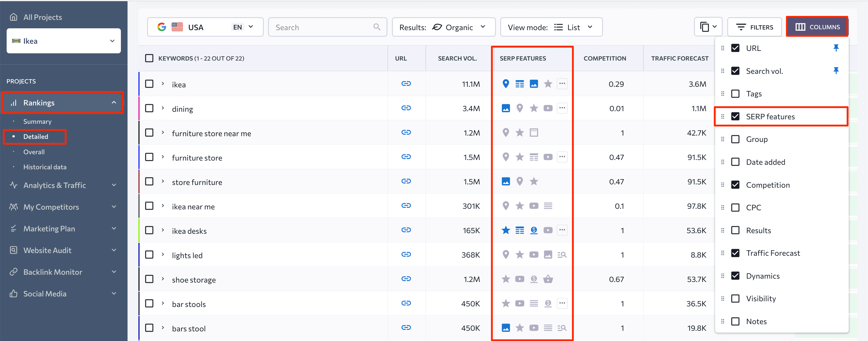Select all keywords header checkbox
The image size is (868, 341).
point(149,58)
